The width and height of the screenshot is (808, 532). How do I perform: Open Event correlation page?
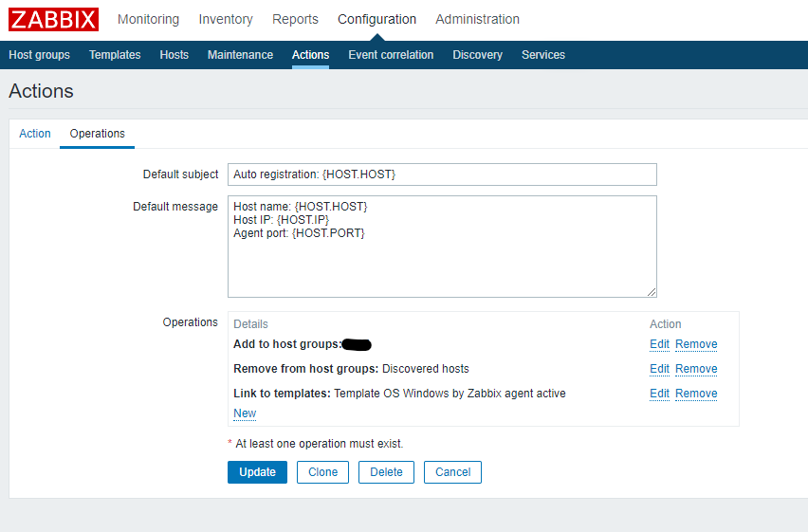391,55
